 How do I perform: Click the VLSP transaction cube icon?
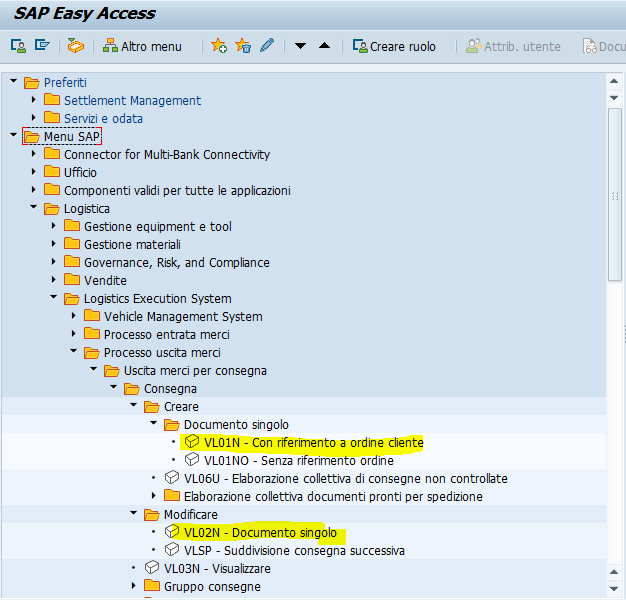coord(172,549)
